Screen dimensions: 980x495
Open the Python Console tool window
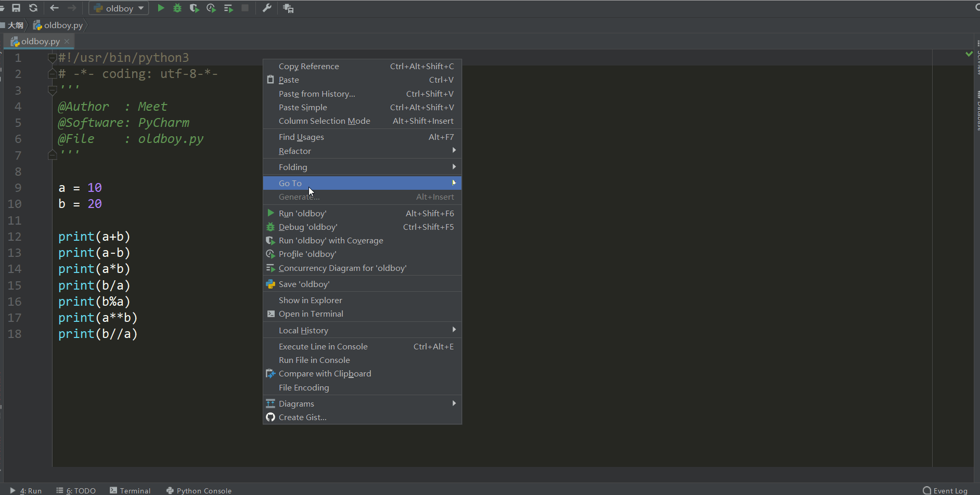tap(199, 490)
